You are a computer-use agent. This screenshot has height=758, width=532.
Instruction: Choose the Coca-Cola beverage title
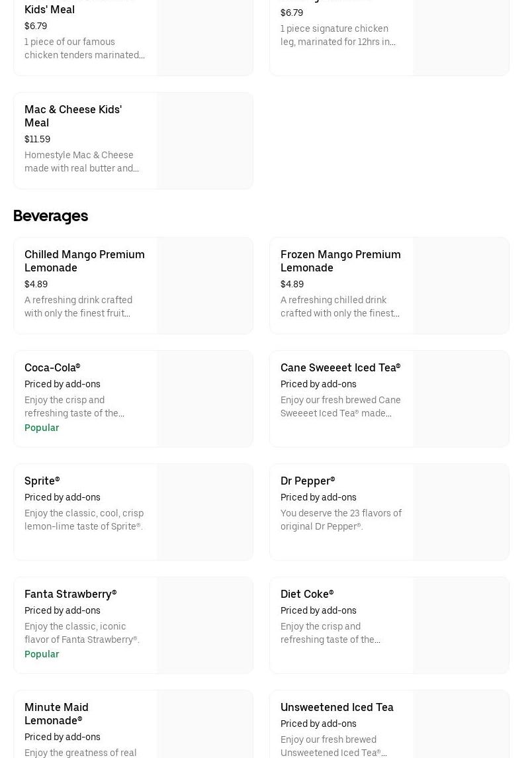click(x=52, y=367)
